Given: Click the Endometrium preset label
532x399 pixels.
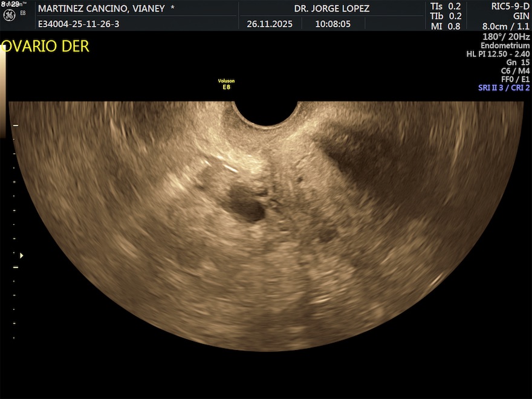Looking at the screenshot, I should point(505,45).
